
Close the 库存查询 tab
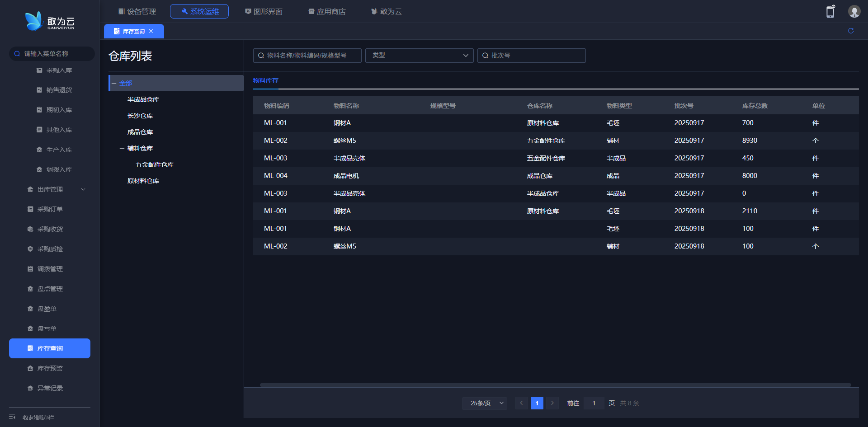[151, 31]
